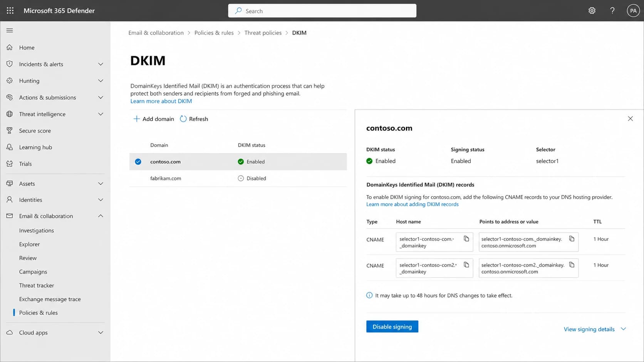This screenshot has height=362, width=644.
Task: Focus the Search input field
Action: point(322,11)
